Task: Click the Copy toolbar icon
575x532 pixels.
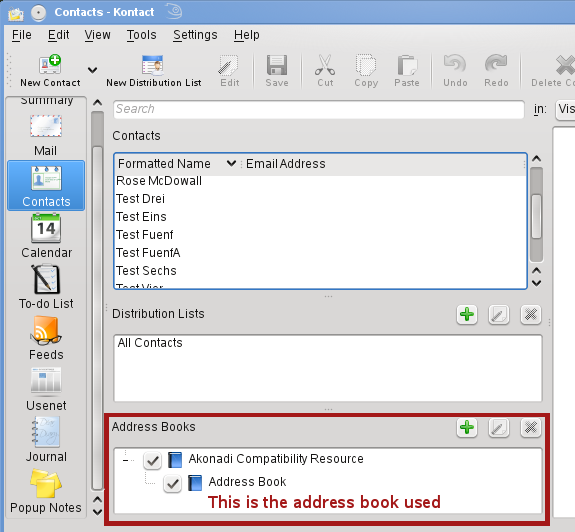Action: coord(366,65)
